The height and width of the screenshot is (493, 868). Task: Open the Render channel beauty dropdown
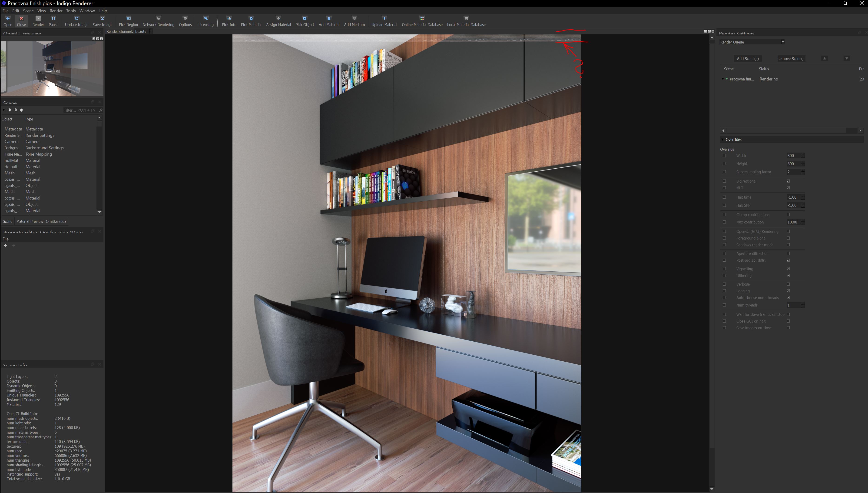coord(144,31)
